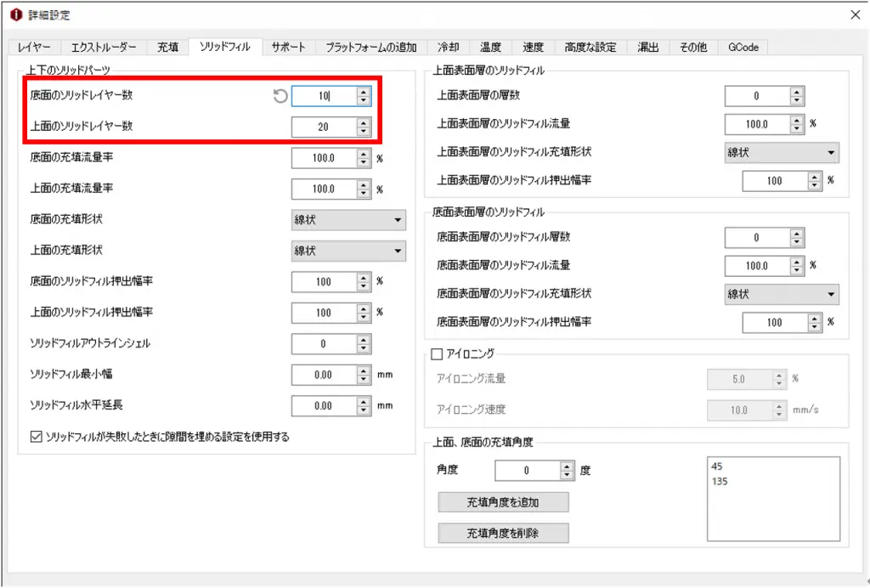Image resolution: width=870 pixels, height=588 pixels.
Task: Click reset icon beside 底面のソリッドレイヤー数
Action: pos(280,97)
